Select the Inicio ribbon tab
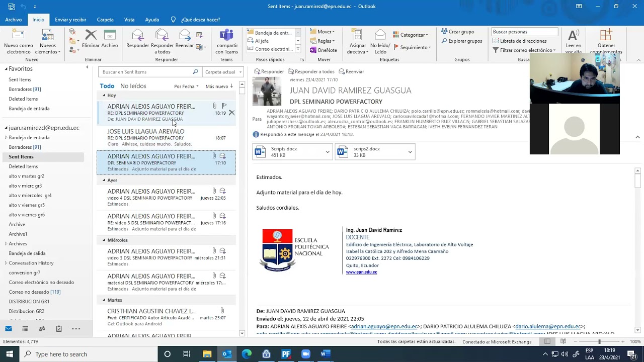This screenshot has width=644, height=362. (38, 20)
